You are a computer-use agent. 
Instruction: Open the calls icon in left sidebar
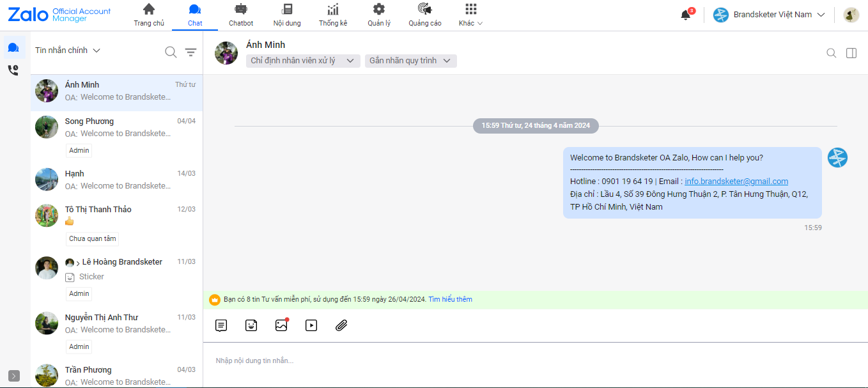pos(13,70)
